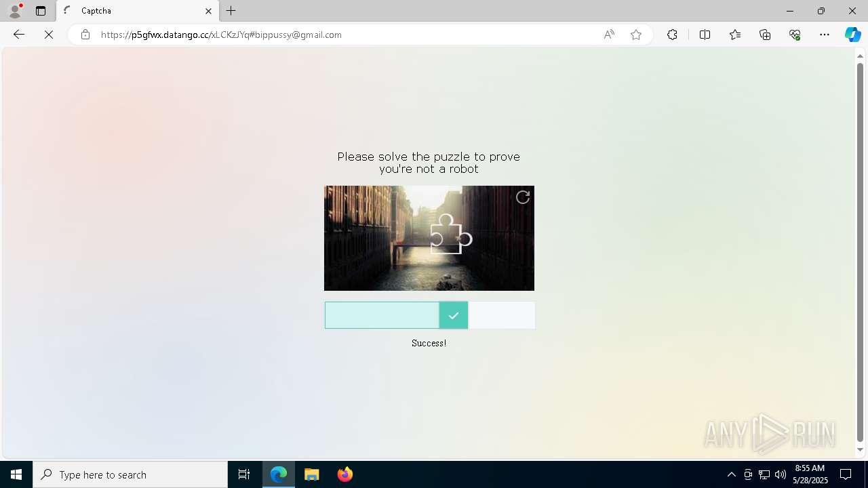Toggle Split screen icon
This screenshot has width=868, height=488.
[x=705, y=35]
